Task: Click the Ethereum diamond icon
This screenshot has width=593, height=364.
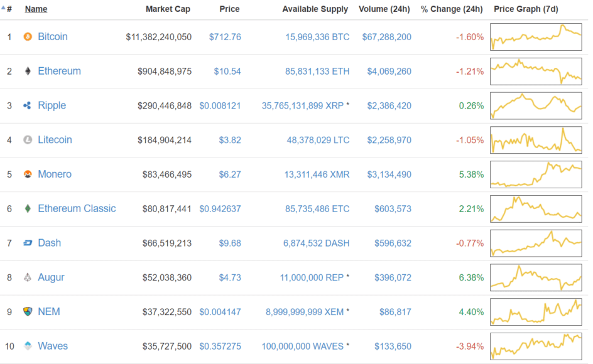Action: [x=28, y=71]
